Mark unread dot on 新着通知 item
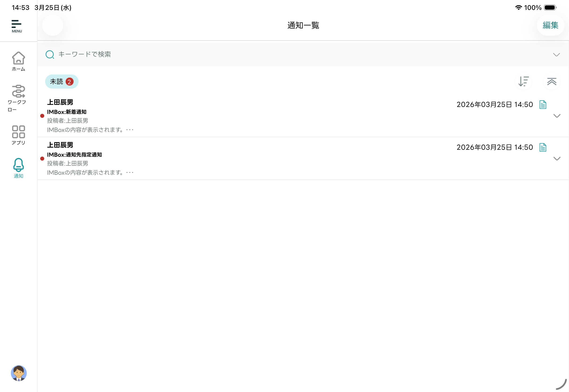The height and width of the screenshot is (392, 569). click(x=42, y=116)
